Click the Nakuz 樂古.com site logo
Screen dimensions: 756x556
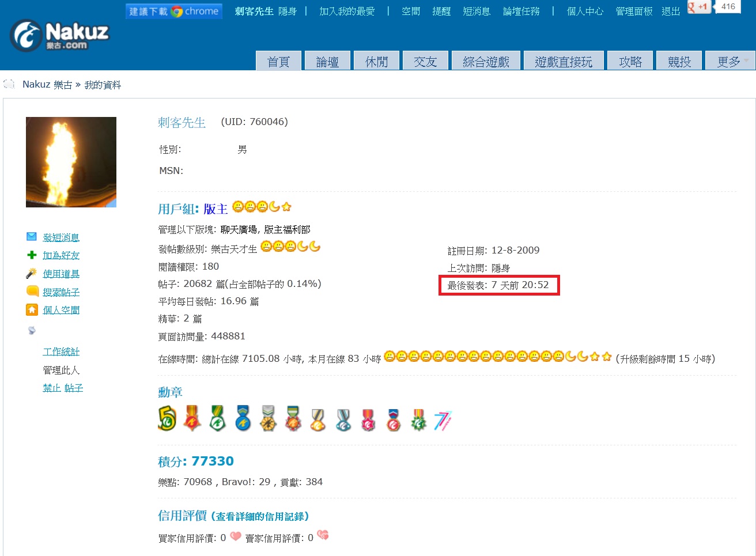[59, 36]
